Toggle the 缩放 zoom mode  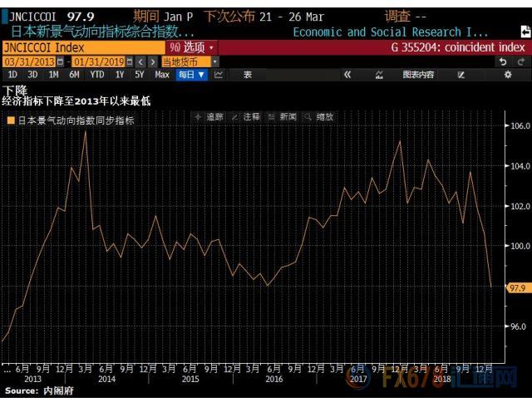[x=319, y=117]
